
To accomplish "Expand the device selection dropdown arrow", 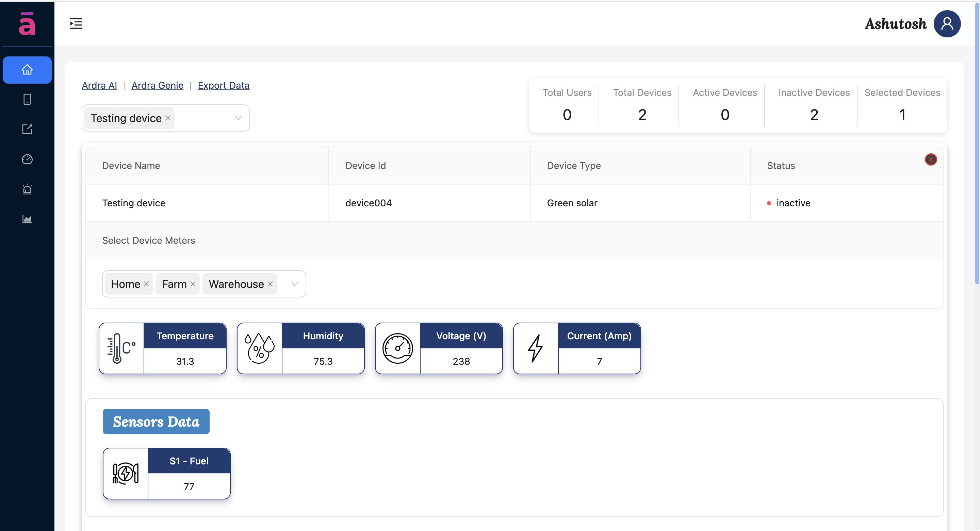I will click(x=238, y=118).
